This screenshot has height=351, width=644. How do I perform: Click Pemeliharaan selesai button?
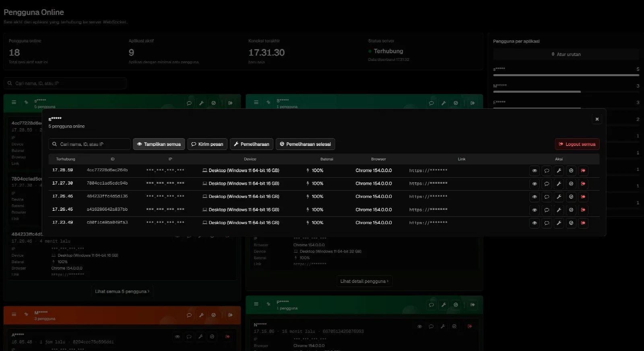[305, 144]
